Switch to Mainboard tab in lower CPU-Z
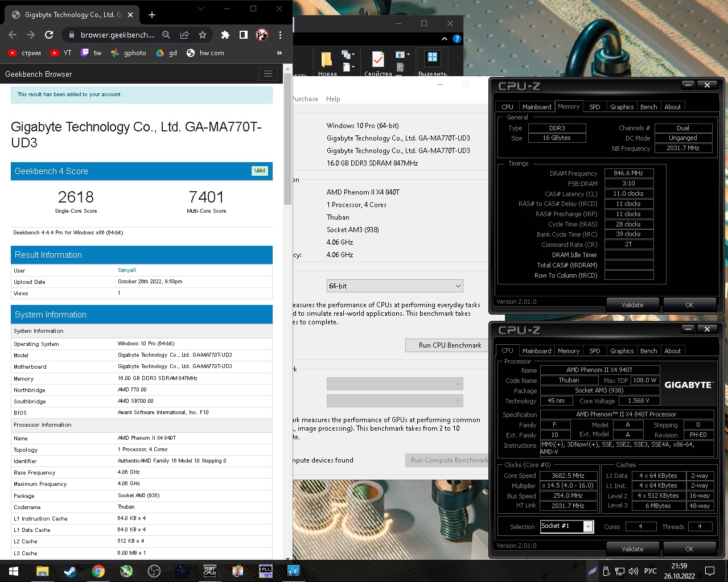This screenshot has height=582, width=728. point(537,351)
